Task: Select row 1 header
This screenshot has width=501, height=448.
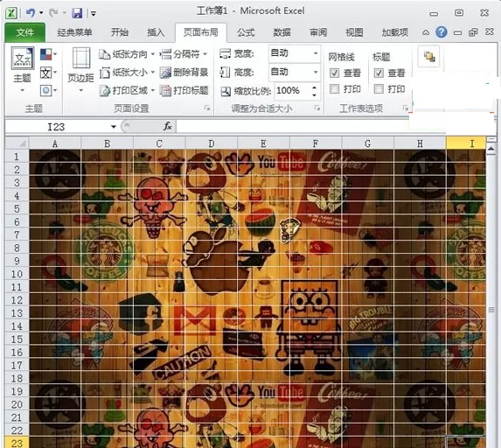Action: pyautogui.click(x=17, y=157)
